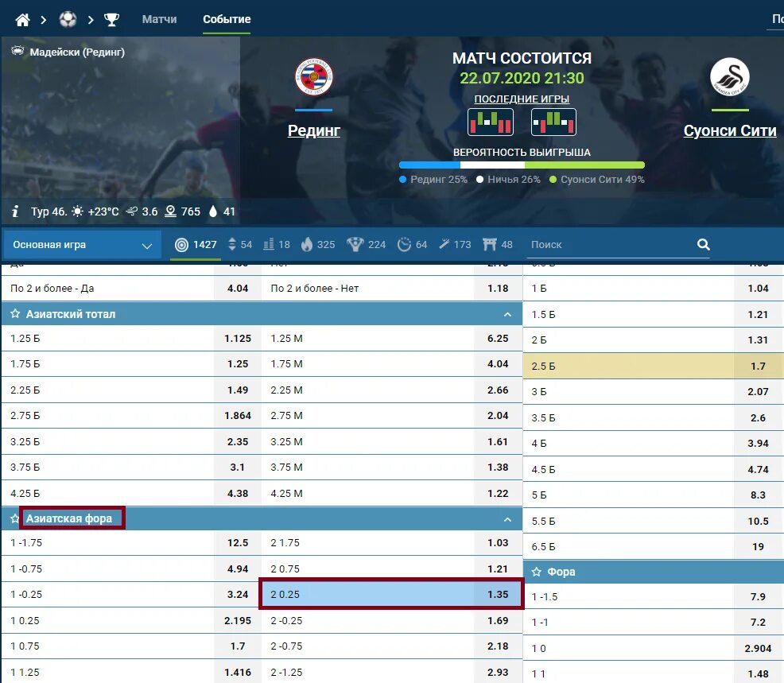Select handicap 1 1.25 odds 1.416
784x683 pixels.
[131, 672]
